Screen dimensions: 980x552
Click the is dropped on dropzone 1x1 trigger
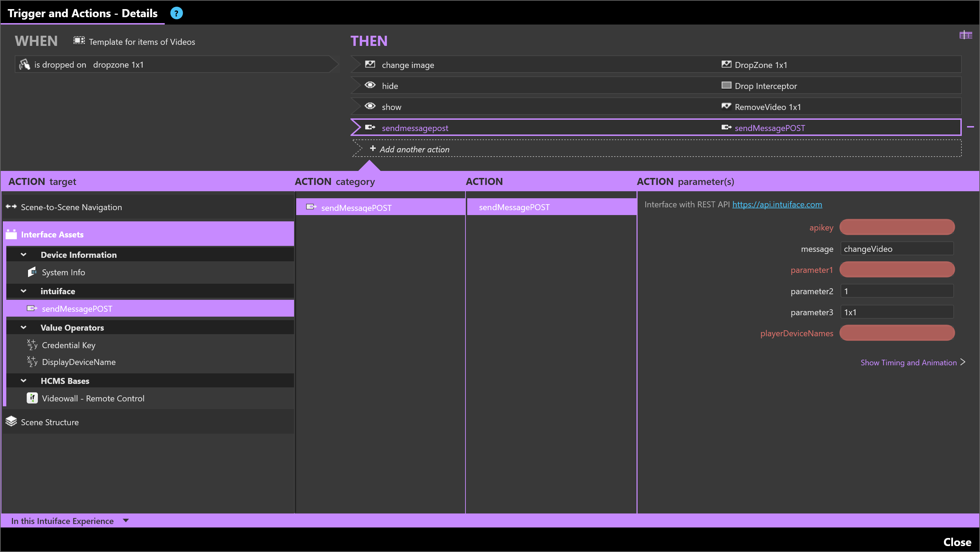click(x=177, y=65)
